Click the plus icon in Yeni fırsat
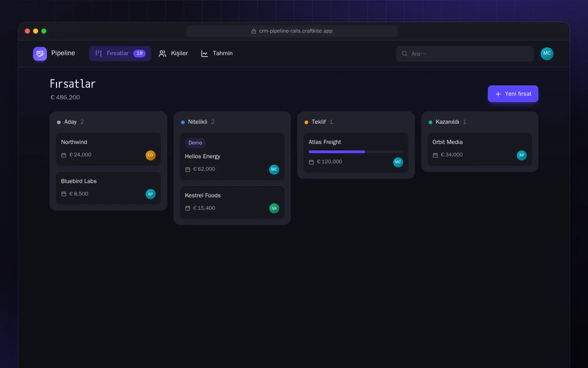The image size is (588, 368). 498,94
